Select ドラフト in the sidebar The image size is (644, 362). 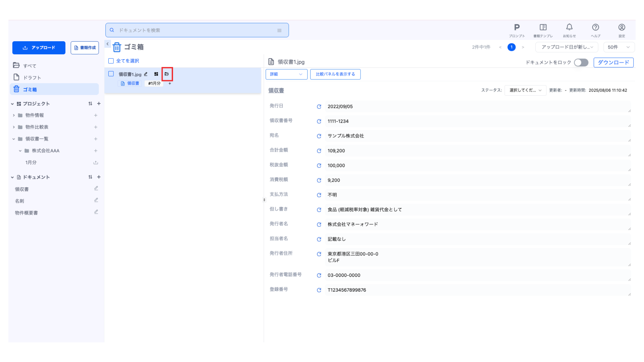click(x=32, y=78)
